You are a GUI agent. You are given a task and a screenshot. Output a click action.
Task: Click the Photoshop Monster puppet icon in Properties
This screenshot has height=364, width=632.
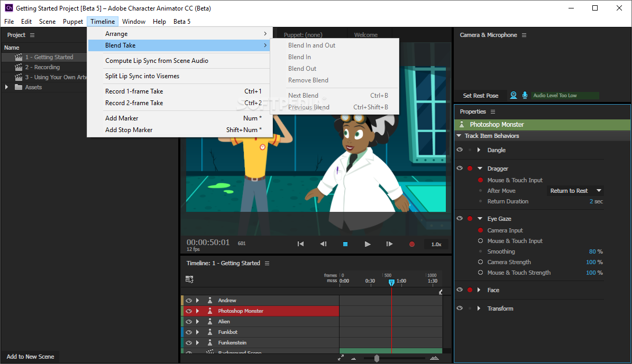click(x=462, y=125)
